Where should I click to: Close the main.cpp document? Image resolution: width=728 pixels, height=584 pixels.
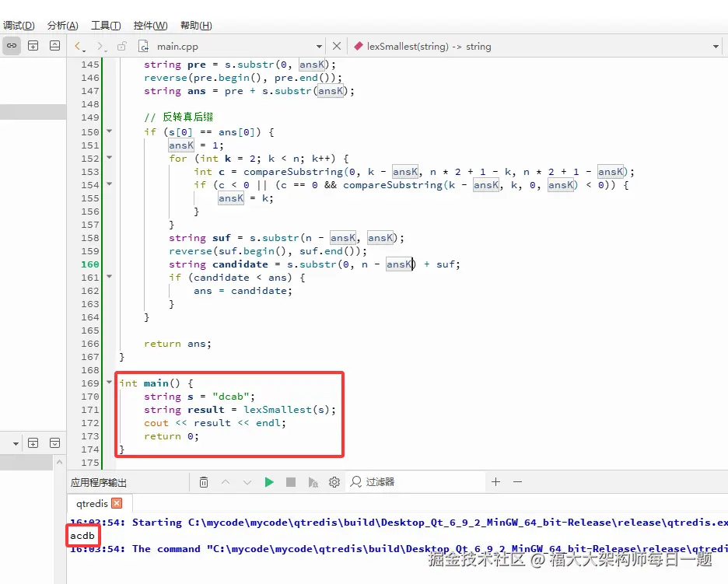[x=337, y=46]
